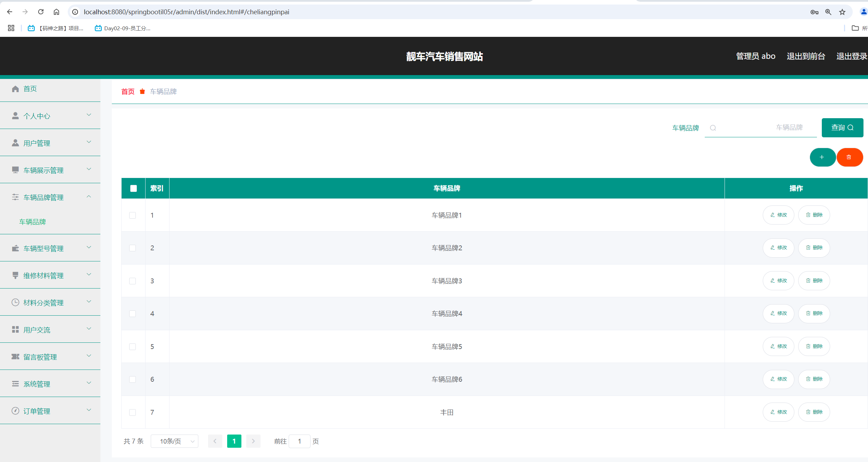The height and width of the screenshot is (462, 868).
Task: Click the password key icon in address bar
Action: [x=815, y=12]
